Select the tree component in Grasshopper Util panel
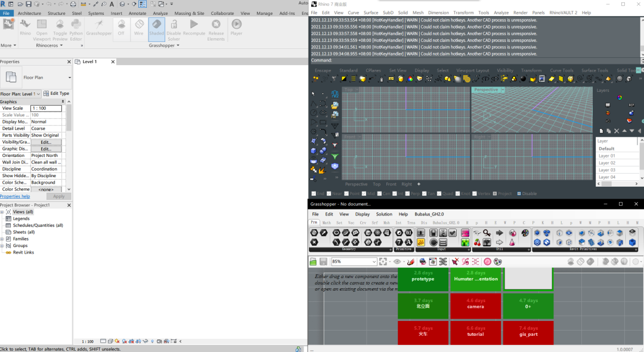The height and width of the screenshot is (352, 644). 487,242
